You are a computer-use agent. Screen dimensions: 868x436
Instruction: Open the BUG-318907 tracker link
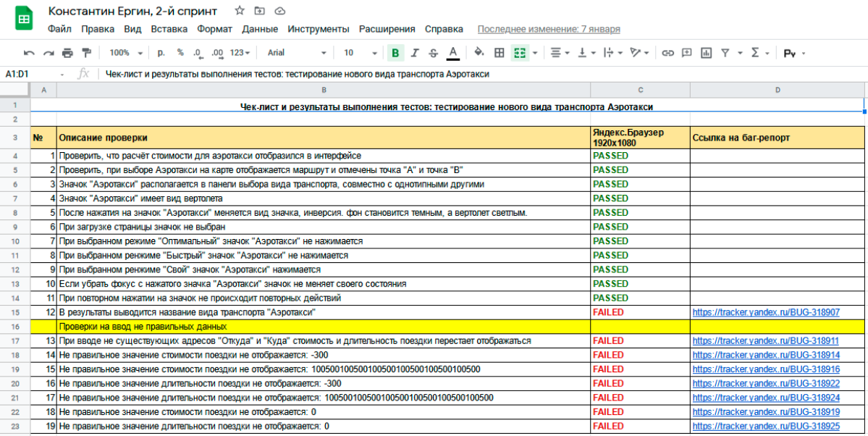[x=765, y=312]
